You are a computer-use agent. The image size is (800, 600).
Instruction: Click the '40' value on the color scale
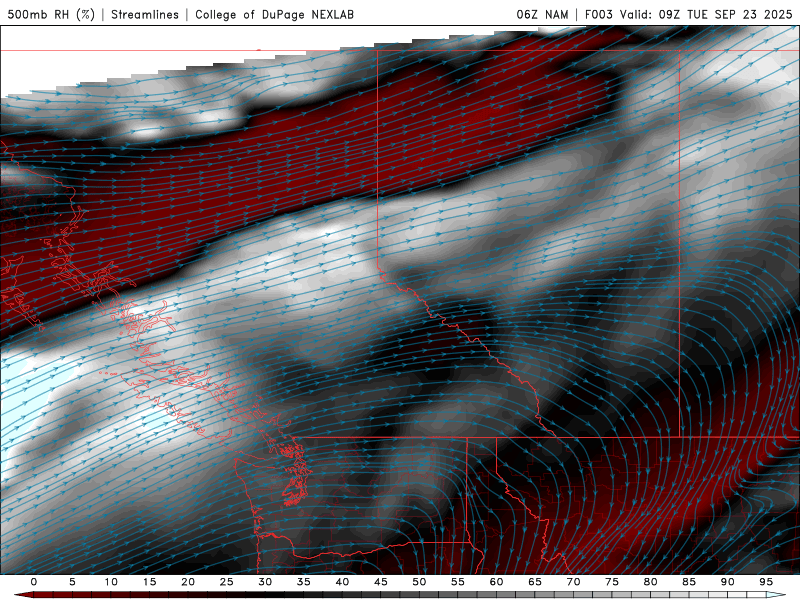[x=342, y=582]
